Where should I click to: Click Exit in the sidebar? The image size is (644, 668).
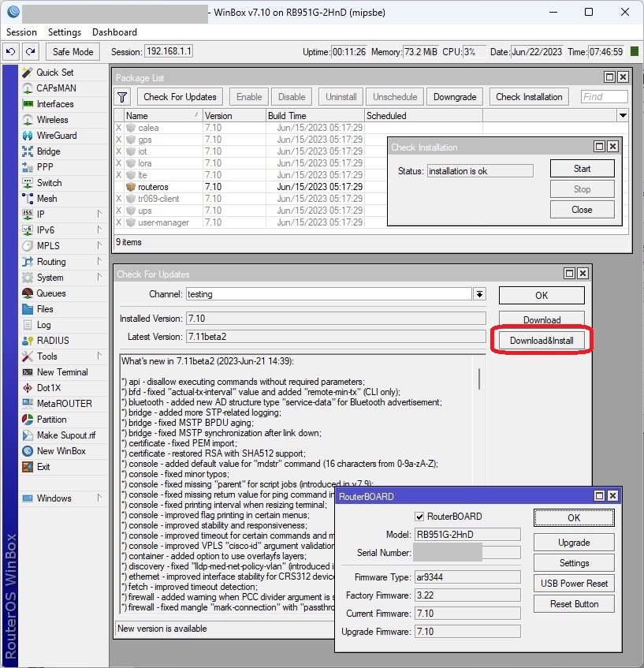pos(43,466)
